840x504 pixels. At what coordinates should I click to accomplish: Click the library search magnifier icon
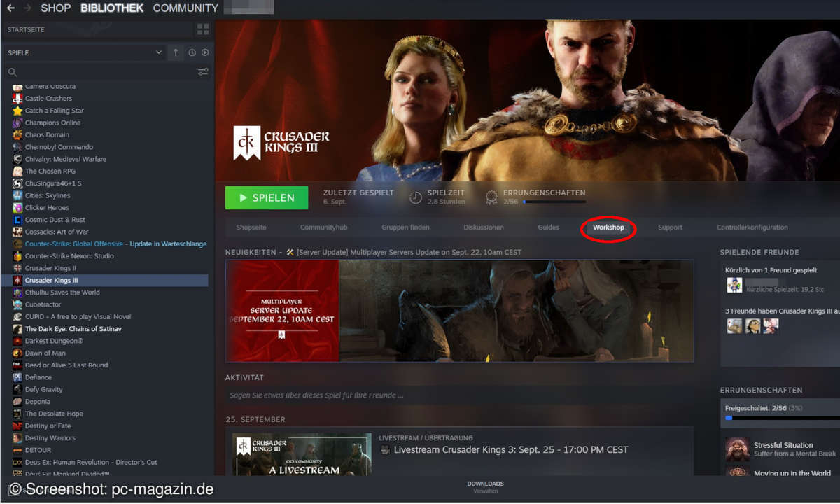(x=12, y=72)
